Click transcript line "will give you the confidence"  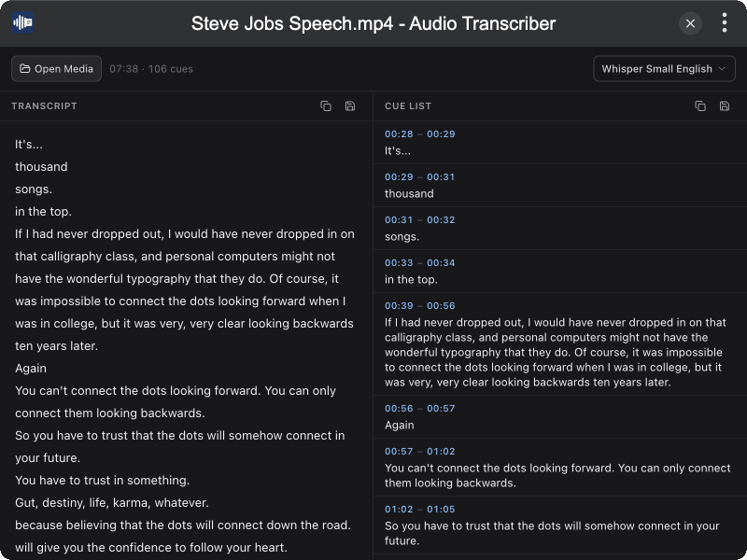pos(151,547)
